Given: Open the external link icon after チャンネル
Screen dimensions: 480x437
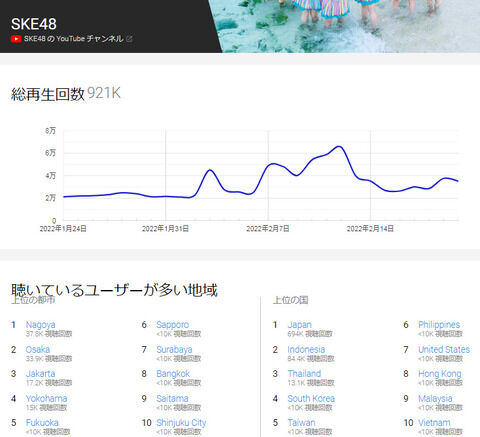Looking at the screenshot, I should coord(129,39).
